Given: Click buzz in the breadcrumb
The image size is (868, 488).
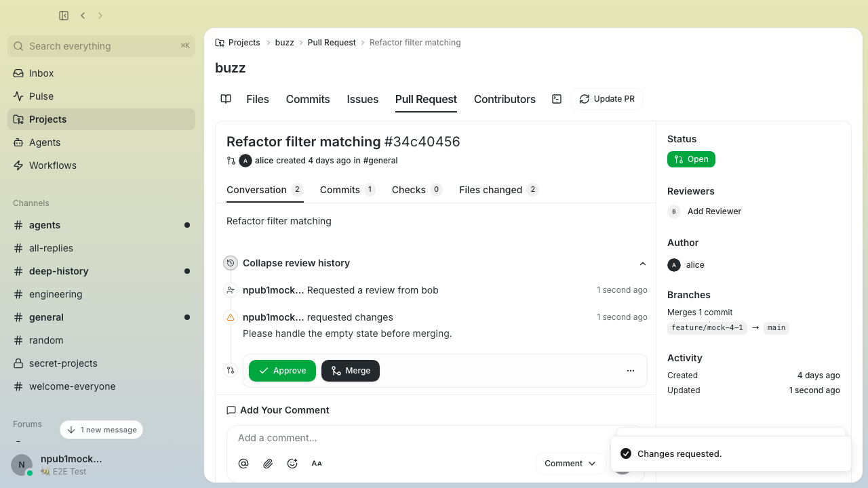Looking at the screenshot, I should pos(284,43).
